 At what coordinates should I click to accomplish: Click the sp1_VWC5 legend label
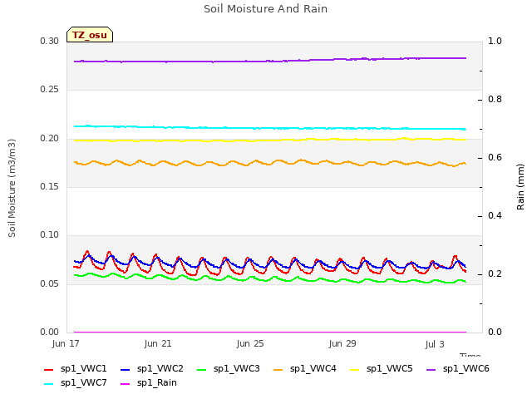[390, 368]
